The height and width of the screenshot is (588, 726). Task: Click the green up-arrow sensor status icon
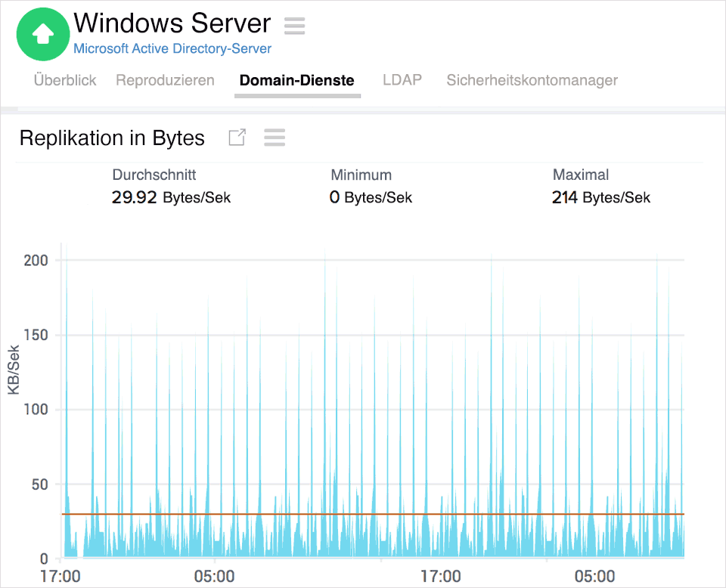coord(43,34)
